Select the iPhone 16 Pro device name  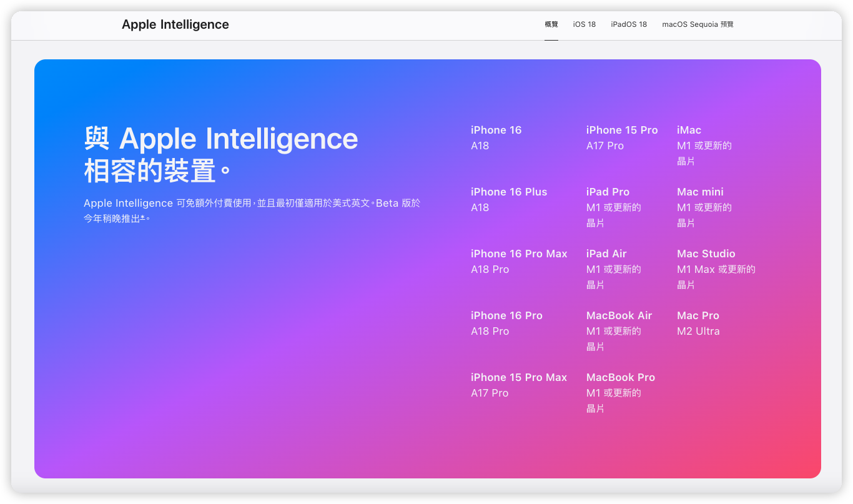(506, 315)
